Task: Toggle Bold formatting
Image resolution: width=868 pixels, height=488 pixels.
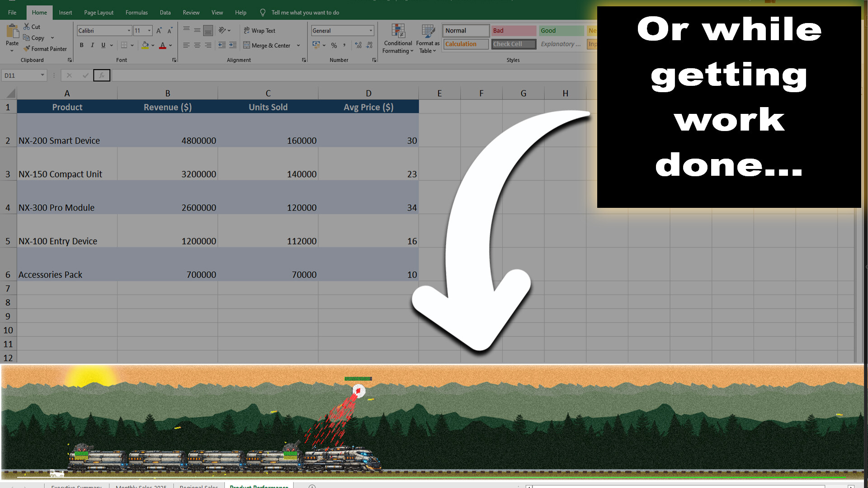Action: (x=81, y=45)
